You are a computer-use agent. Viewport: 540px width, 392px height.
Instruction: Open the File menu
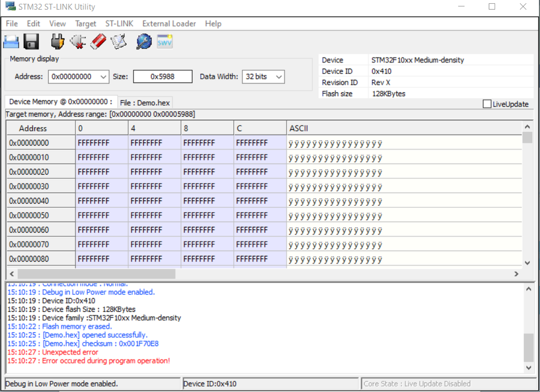coord(12,24)
